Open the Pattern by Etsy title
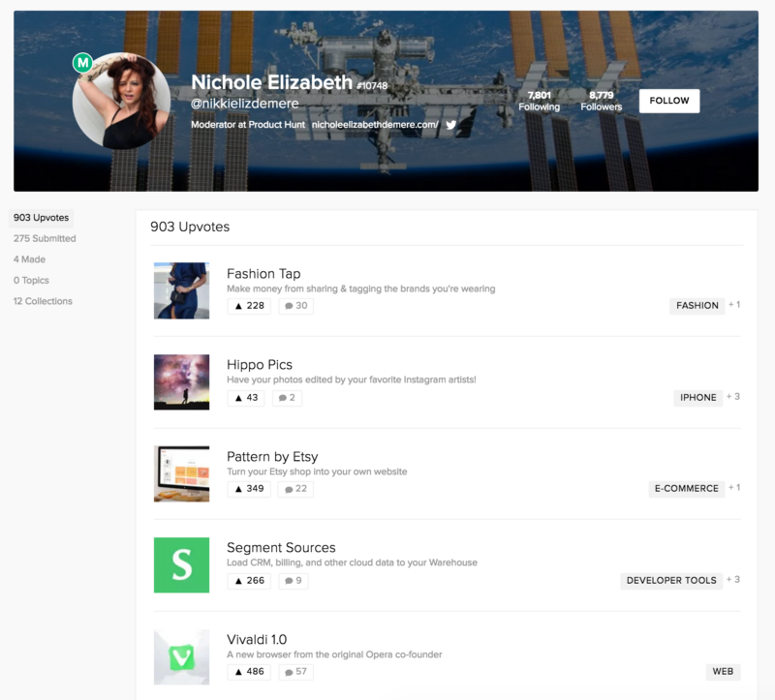Viewport: 775px width, 700px height. tap(272, 456)
